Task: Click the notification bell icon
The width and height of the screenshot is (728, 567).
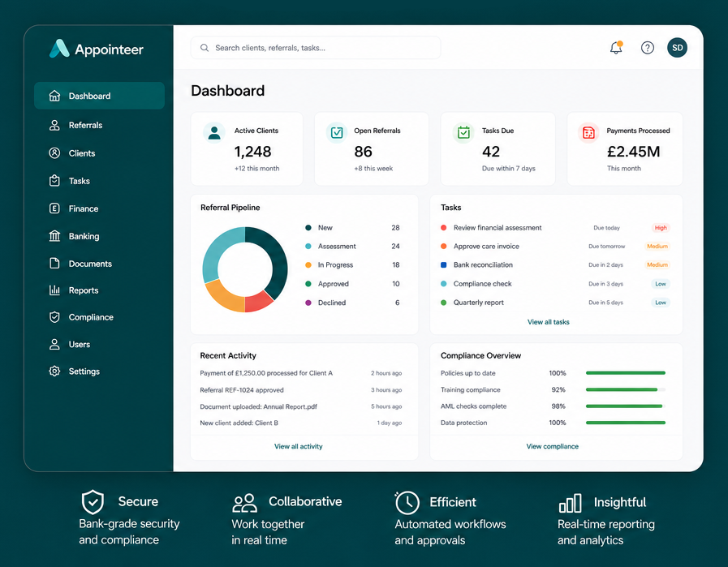Action: tap(616, 47)
